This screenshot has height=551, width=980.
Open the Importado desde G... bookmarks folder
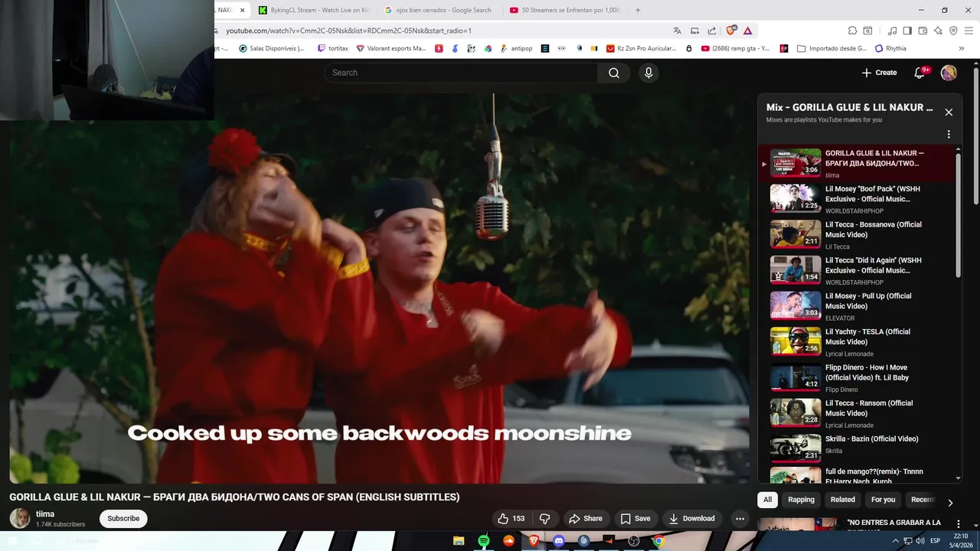click(x=832, y=48)
